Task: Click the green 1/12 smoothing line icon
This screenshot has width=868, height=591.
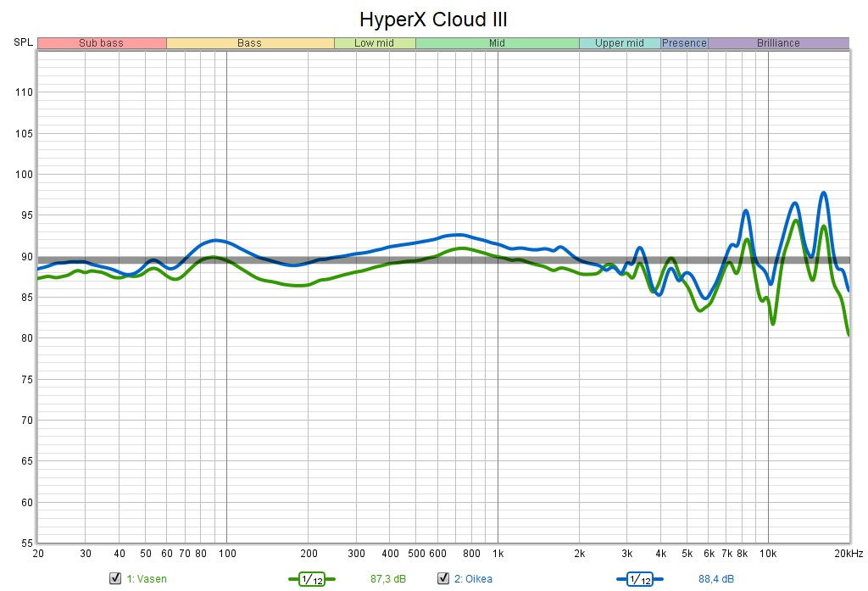Action: coord(312,579)
